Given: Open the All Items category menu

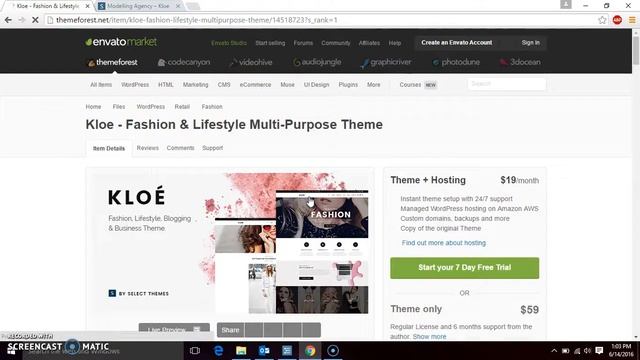Looking at the screenshot, I should point(101,84).
